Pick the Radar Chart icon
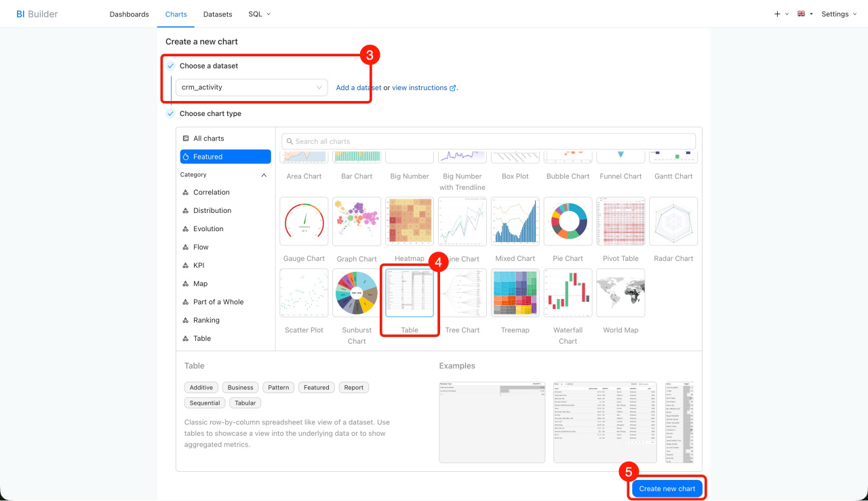Screen dimensions: 868x501 (x=673, y=222)
